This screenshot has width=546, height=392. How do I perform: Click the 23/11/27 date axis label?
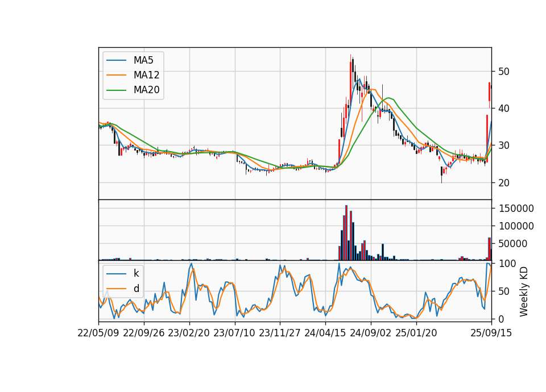click(x=280, y=333)
